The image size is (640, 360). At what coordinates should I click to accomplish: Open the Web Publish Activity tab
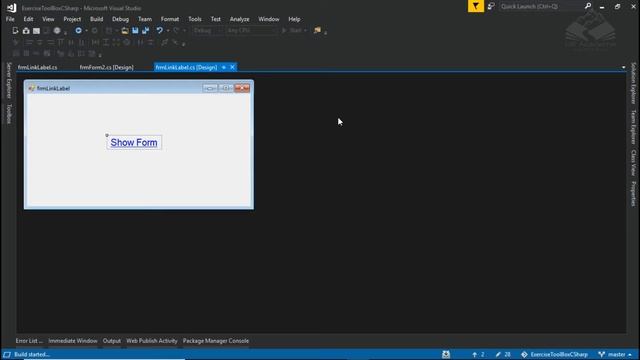152,341
